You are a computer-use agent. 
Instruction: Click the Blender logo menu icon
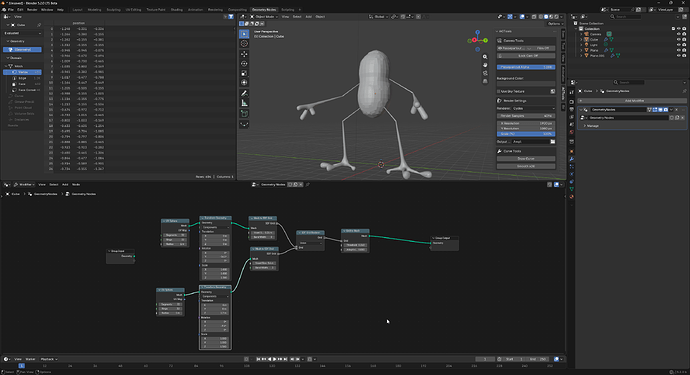pyautogui.click(x=4, y=10)
